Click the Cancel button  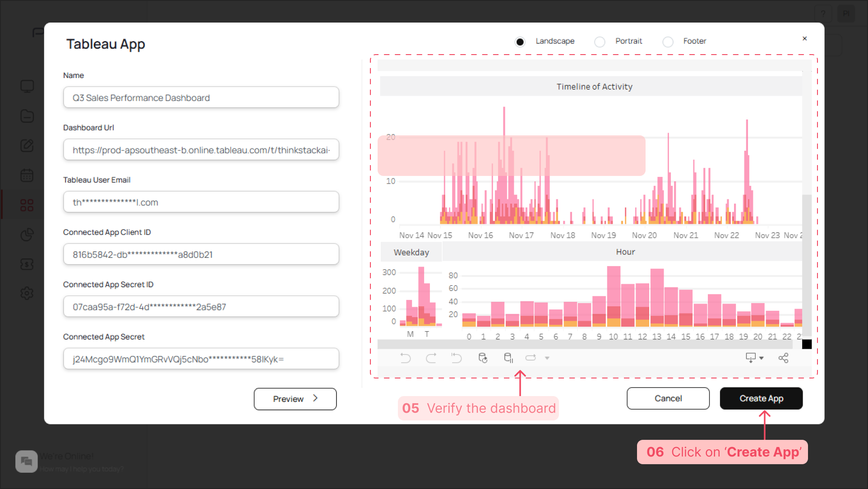(668, 398)
